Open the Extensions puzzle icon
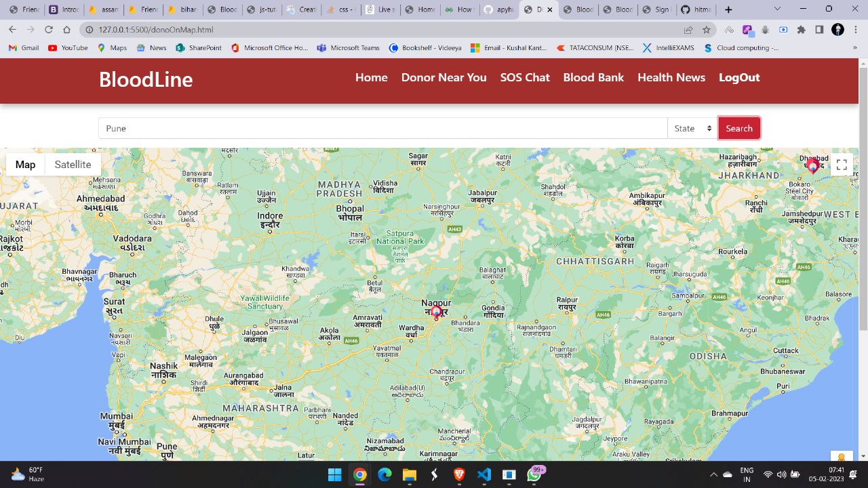 [x=802, y=30]
